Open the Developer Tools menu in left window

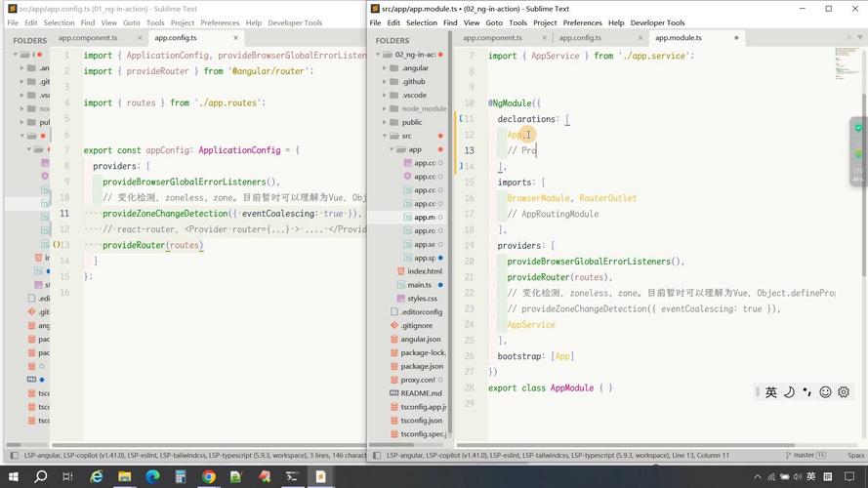tap(296, 22)
